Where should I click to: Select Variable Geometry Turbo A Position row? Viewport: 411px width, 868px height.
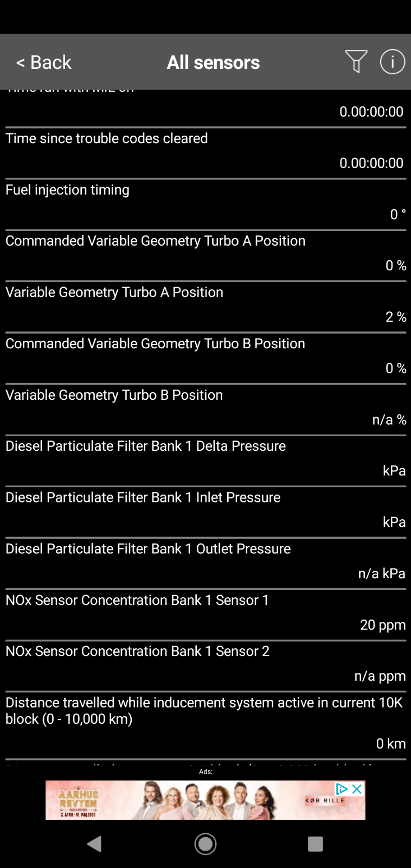coord(206,307)
